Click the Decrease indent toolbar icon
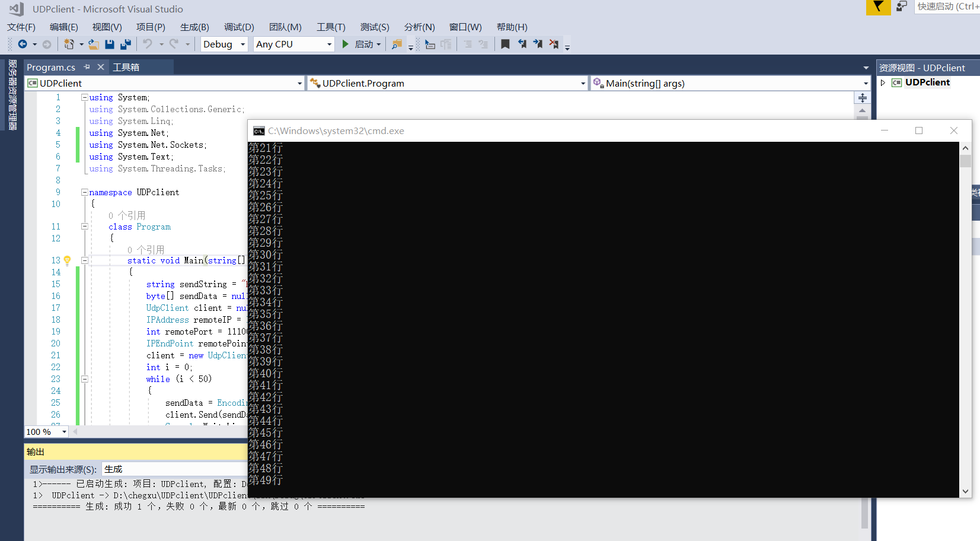 (468, 44)
